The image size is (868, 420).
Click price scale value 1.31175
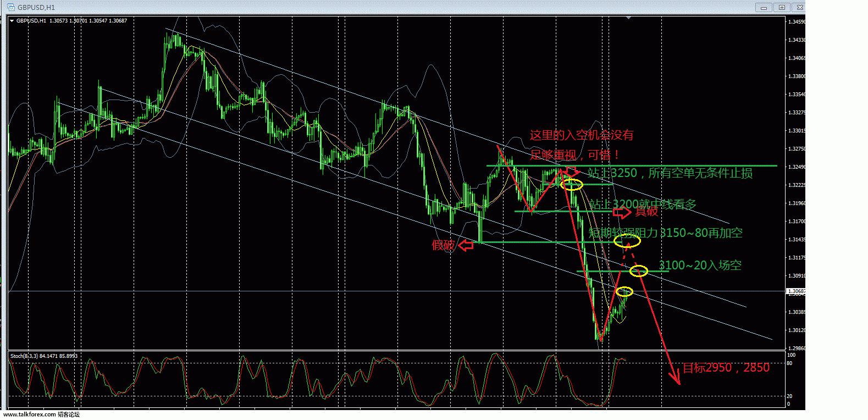(x=797, y=258)
